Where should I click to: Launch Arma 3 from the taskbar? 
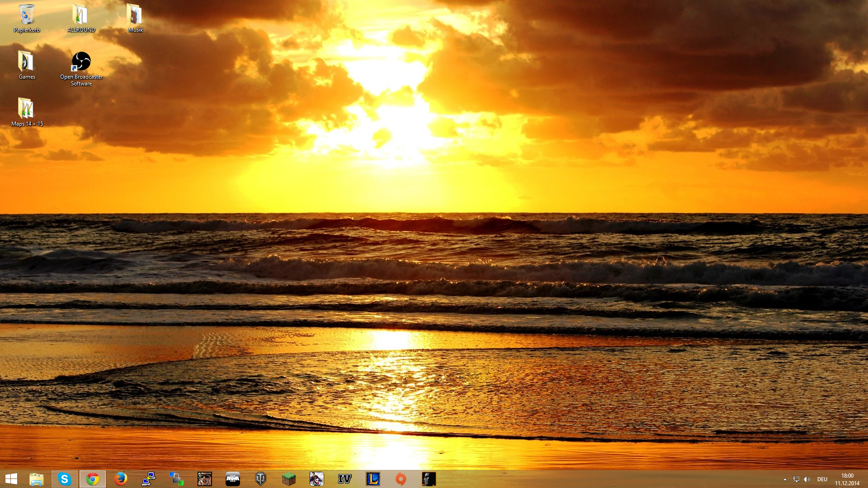coord(233,479)
